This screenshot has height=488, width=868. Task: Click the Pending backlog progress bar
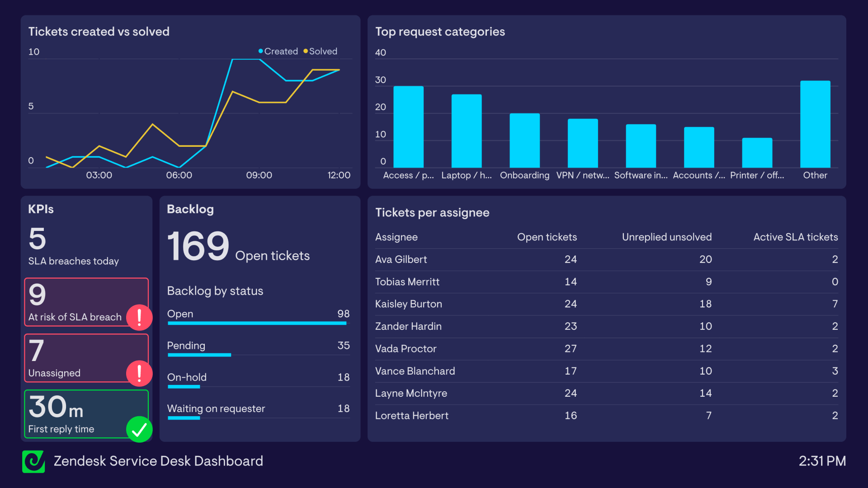pos(199,355)
